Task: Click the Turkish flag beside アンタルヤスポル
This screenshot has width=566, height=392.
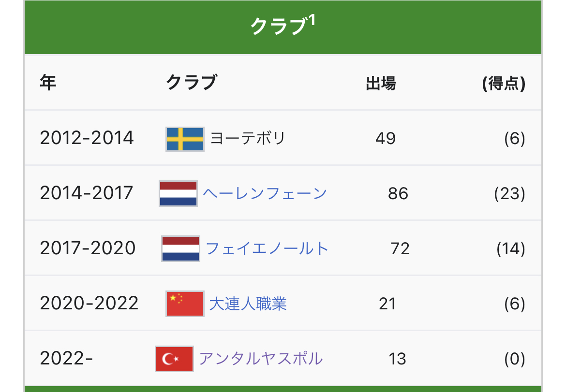Action: point(174,359)
